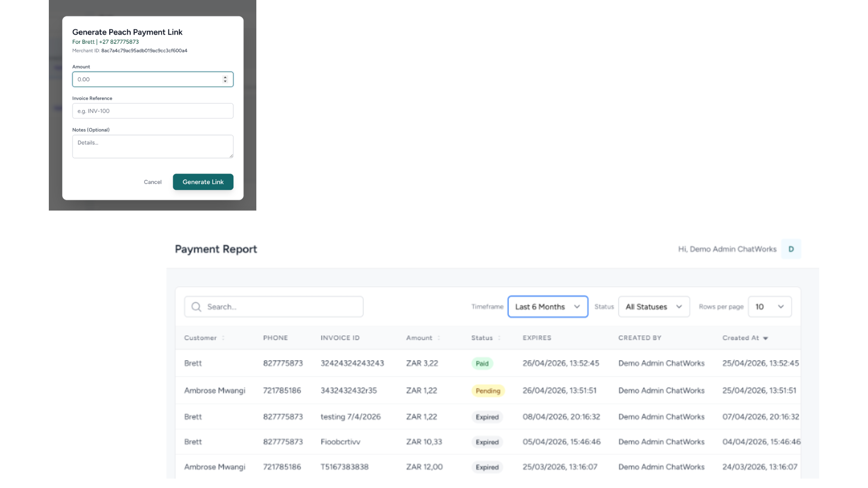Screen dimensions: 868x488
Task: Focus the Invoice Reference field
Action: pyautogui.click(x=153, y=111)
